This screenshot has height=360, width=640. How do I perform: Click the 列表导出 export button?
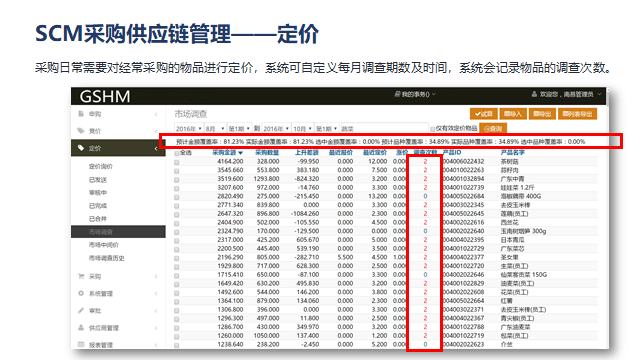click(577, 114)
